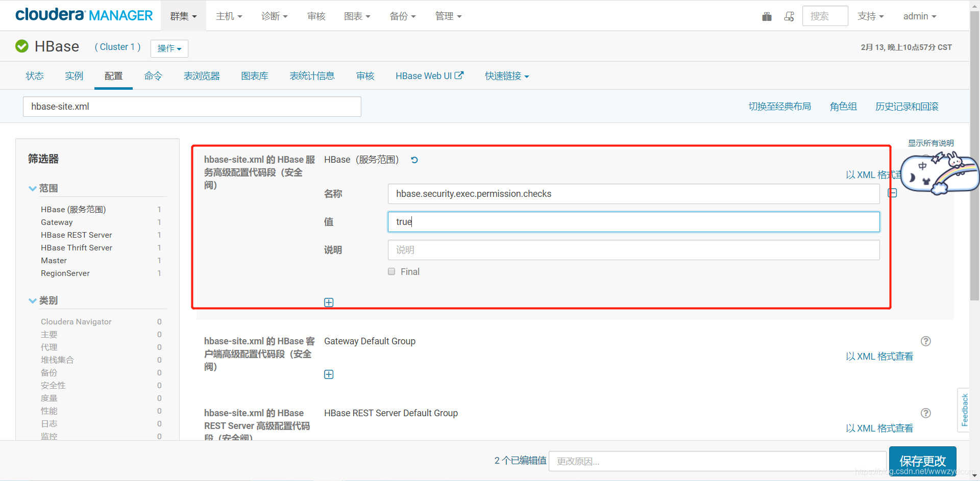Remove the hbase.security.exec.permission.checks property entry
This screenshot has height=481, width=980.
[x=892, y=193]
